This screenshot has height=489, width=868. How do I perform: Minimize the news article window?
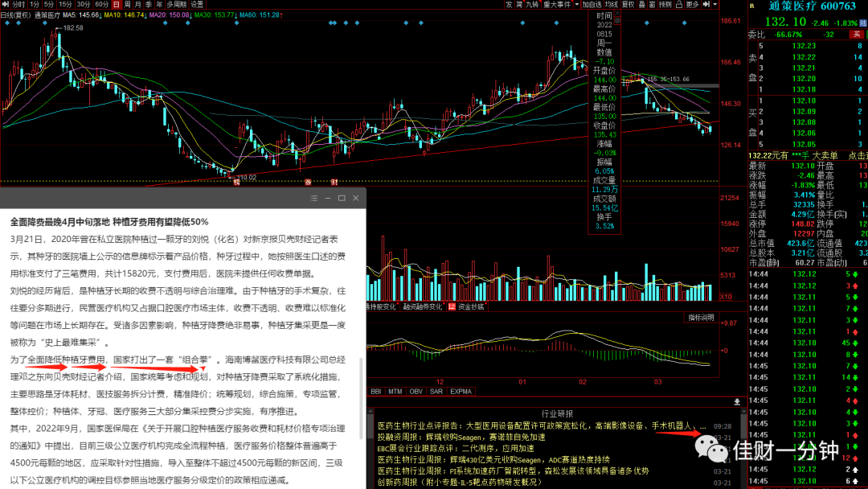pyautogui.click(x=328, y=198)
